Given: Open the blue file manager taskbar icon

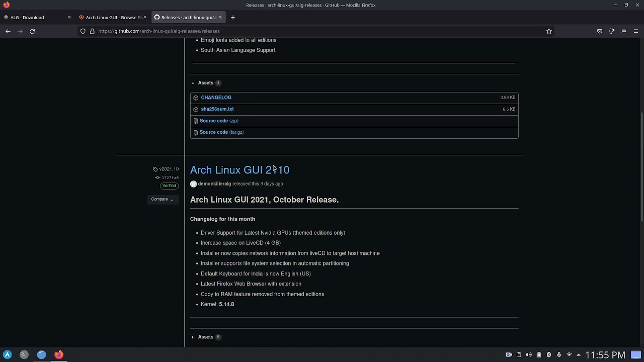Looking at the screenshot, I should point(41,354).
